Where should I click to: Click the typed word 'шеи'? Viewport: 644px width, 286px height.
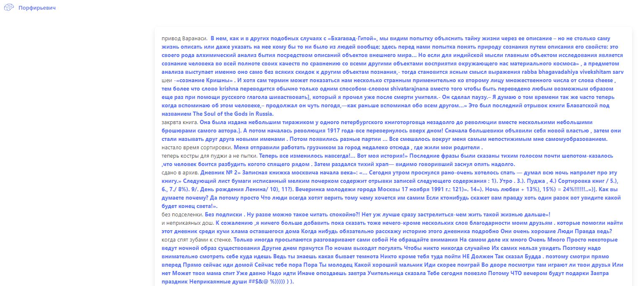click(166, 80)
